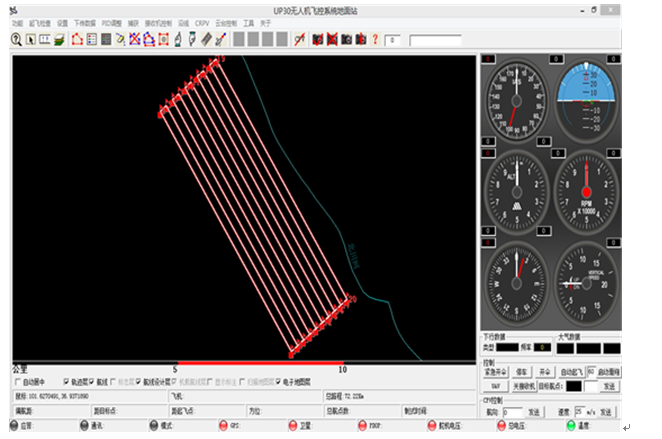662x439 pixels.
Task: Click the blue polygon with red points icon
Action: coord(149,40)
